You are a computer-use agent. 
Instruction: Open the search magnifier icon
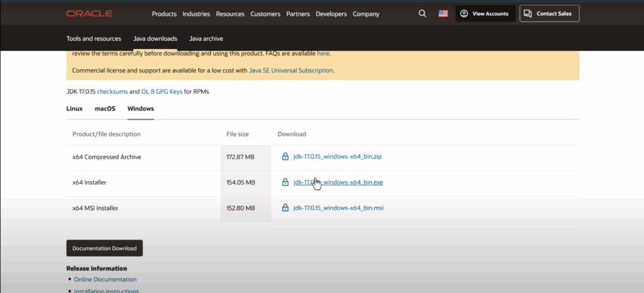(x=422, y=13)
